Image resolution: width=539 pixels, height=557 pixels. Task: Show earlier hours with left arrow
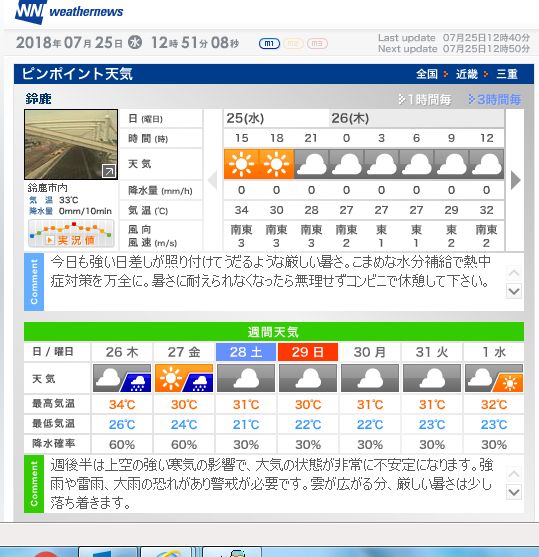pyautogui.click(x=212, y=180)
